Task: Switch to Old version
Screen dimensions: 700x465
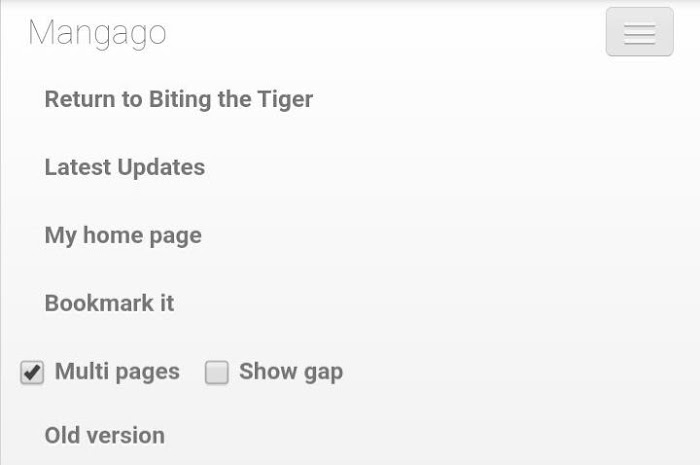Action: [x=104, y=435]
